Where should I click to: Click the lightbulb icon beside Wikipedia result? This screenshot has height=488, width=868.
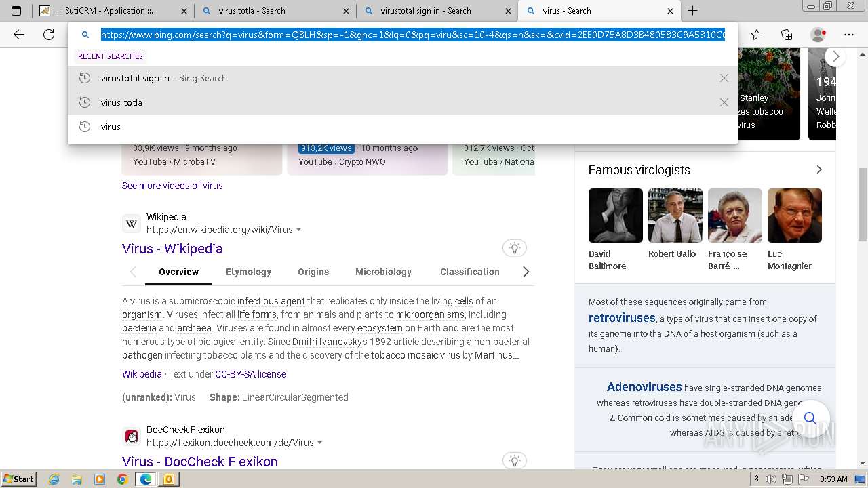click(x=515, y=248)
